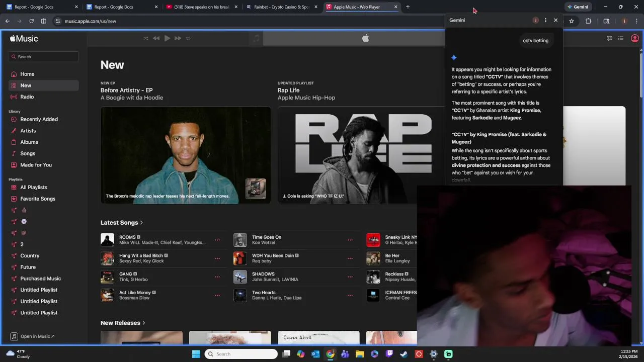Viewport: 644px width, 362px height.
Task: Open the Apple Music account profile icon
Action: pyautogui.click(x=635, y=38)
